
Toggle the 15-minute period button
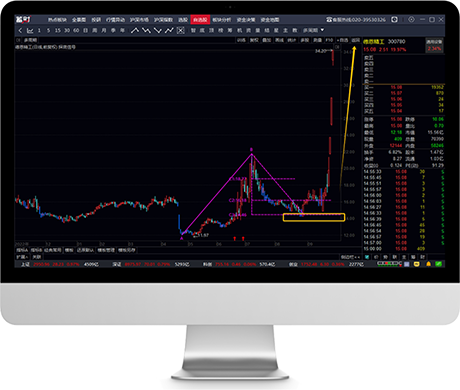click(58, 30)
